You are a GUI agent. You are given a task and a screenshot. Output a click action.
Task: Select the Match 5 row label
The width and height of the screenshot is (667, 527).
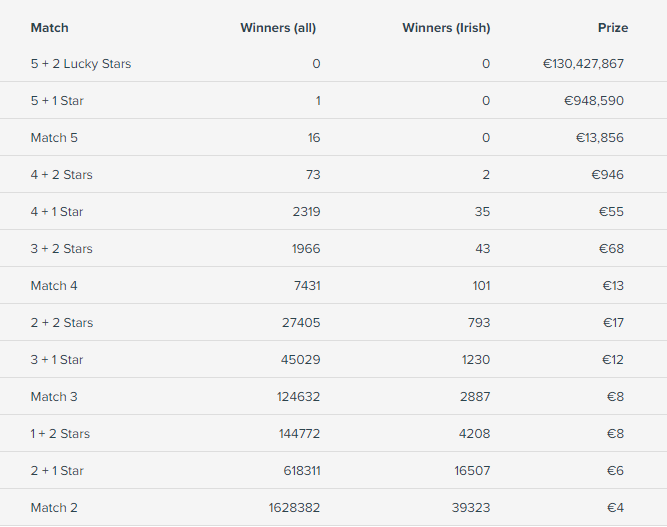point(54,138)
